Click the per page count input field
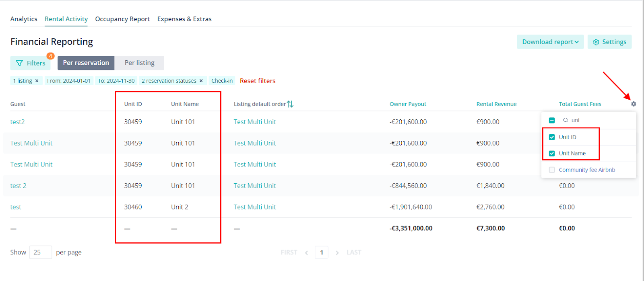The height and width of the screenshot is (281, 644). coord(41,252)
